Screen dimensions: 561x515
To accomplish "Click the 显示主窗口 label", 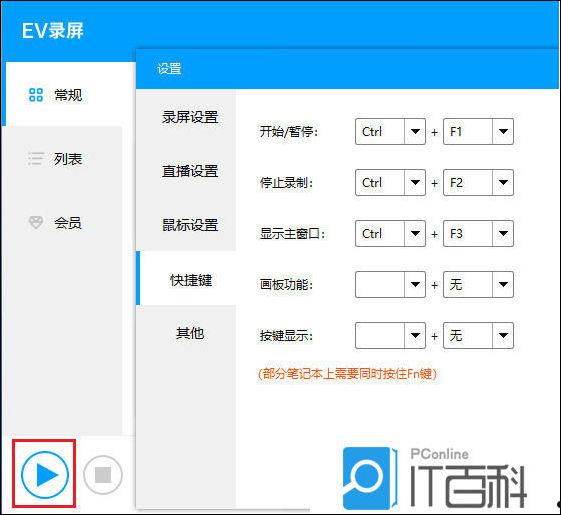I will point(292,234).
